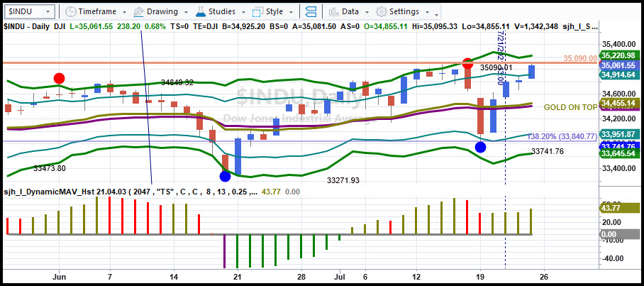Image resolution: width=644 pixels, height=286 pixels.
Task: Click the Timeframe clock icon
Action: [71, 11]
